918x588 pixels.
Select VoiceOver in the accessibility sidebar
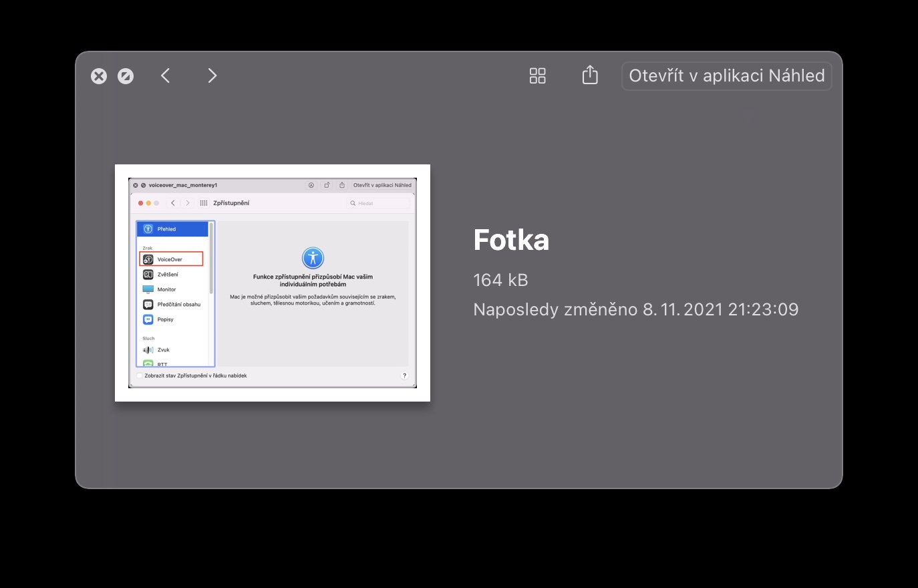[170, 259]
